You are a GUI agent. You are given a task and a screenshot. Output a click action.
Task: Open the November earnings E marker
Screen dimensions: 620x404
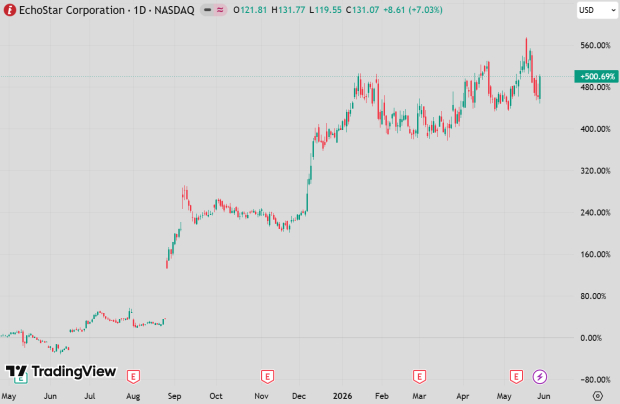(267, 376)
